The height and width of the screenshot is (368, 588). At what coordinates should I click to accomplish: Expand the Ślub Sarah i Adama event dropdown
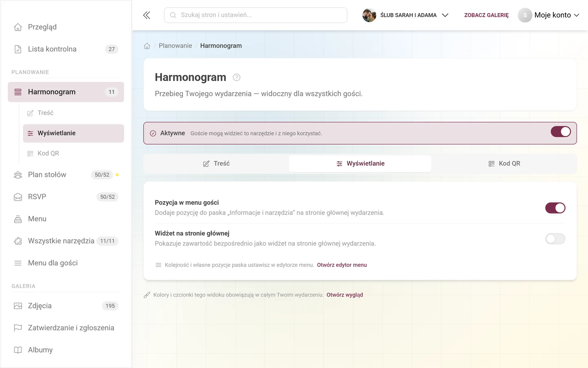[406, 15]
